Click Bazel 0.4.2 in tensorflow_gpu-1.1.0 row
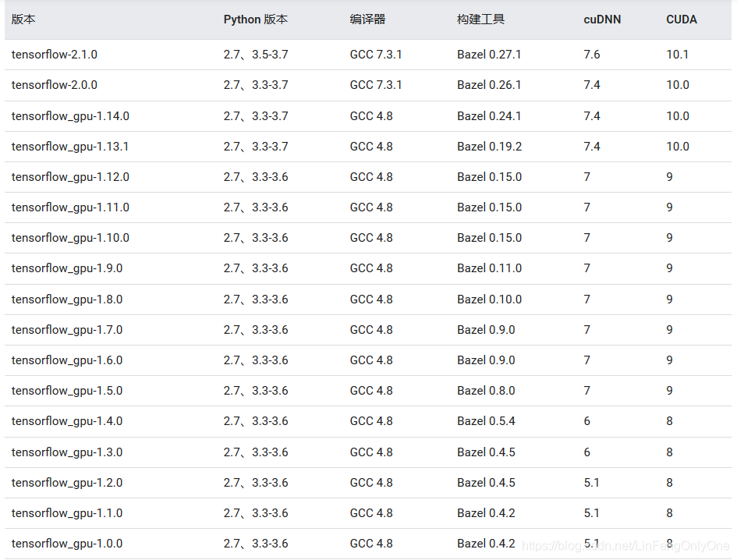Viewport: 737px width, 560px height. pyautogui.click(x=486, y=513)
